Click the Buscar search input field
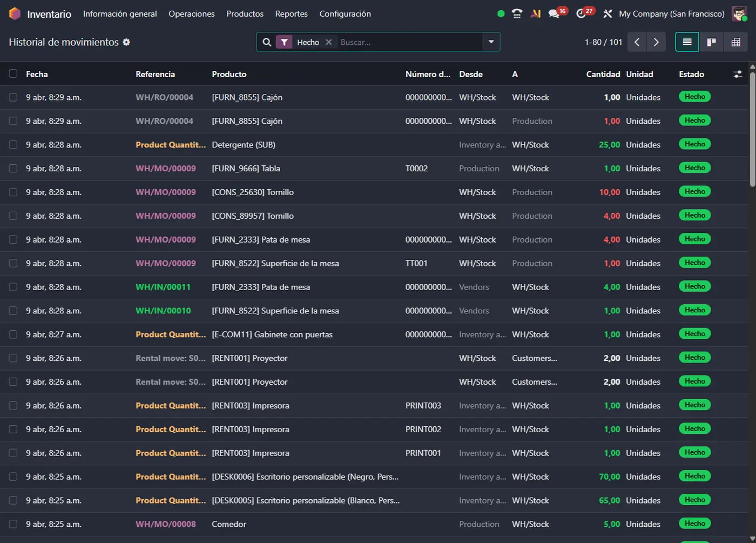The height and width of the screenshot is (543, 756). pos(408,42)
